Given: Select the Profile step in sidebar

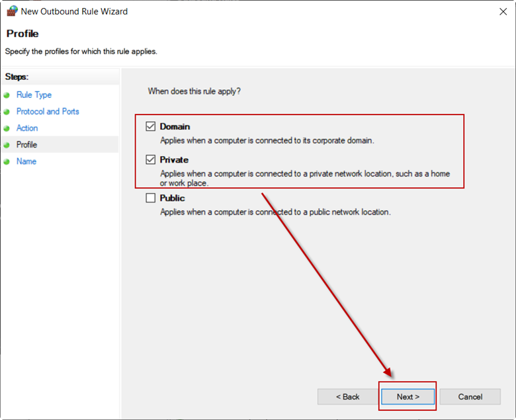Looking at the screenshot, I should coord(26,145).
